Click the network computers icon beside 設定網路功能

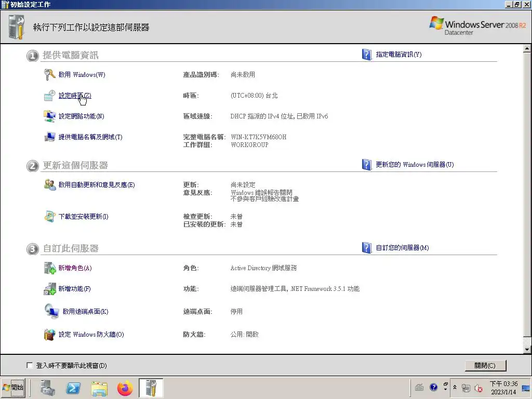point(50,116)
